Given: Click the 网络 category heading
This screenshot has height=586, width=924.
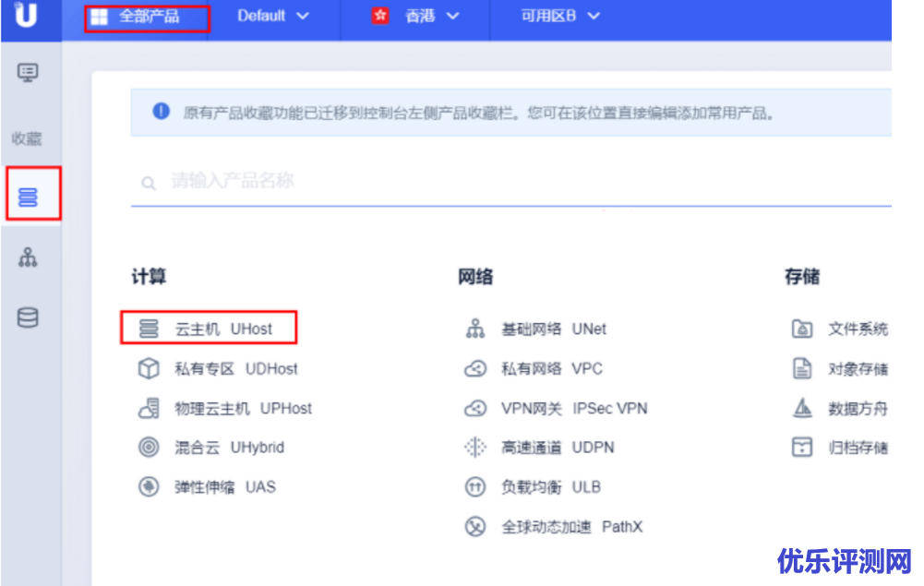Looking at the screenshot, I should click(x=475, y=276).
